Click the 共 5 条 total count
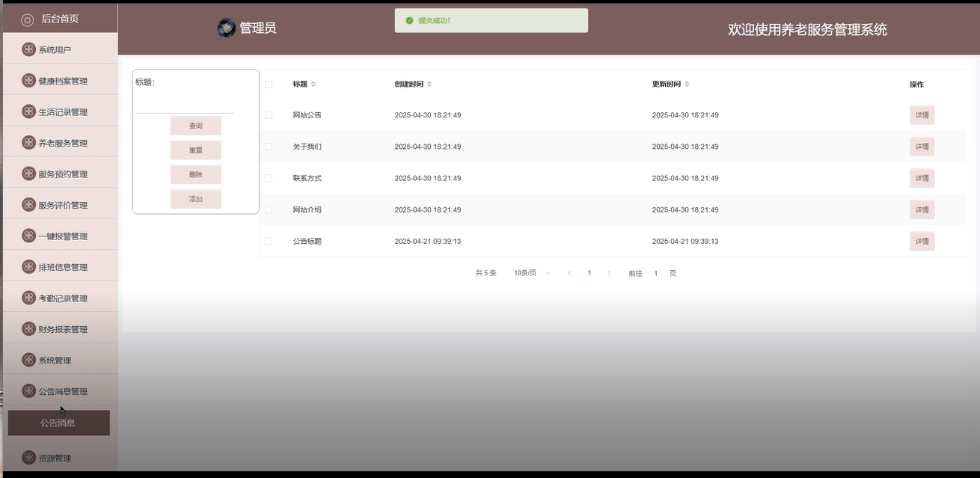 (x=486, y=273)
